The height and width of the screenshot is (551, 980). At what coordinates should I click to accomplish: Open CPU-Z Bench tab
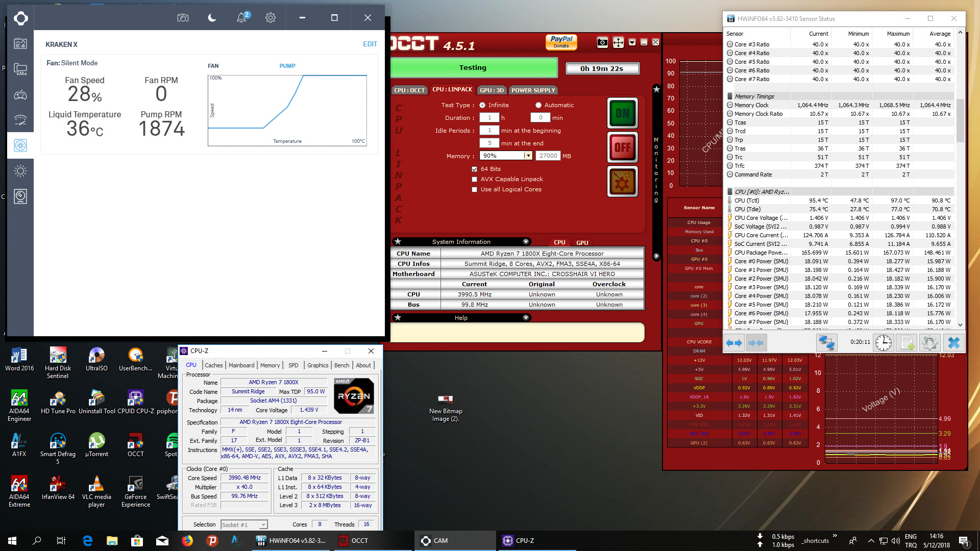(x=341, y=365)
